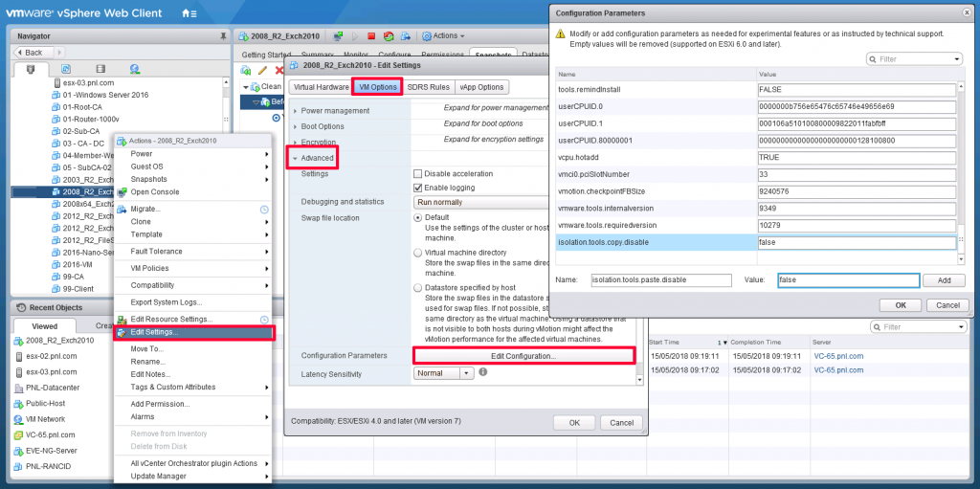The image size is (980, 489).
Task: Click Open Console icon in context menu
Action: click(x=122, y=192)
